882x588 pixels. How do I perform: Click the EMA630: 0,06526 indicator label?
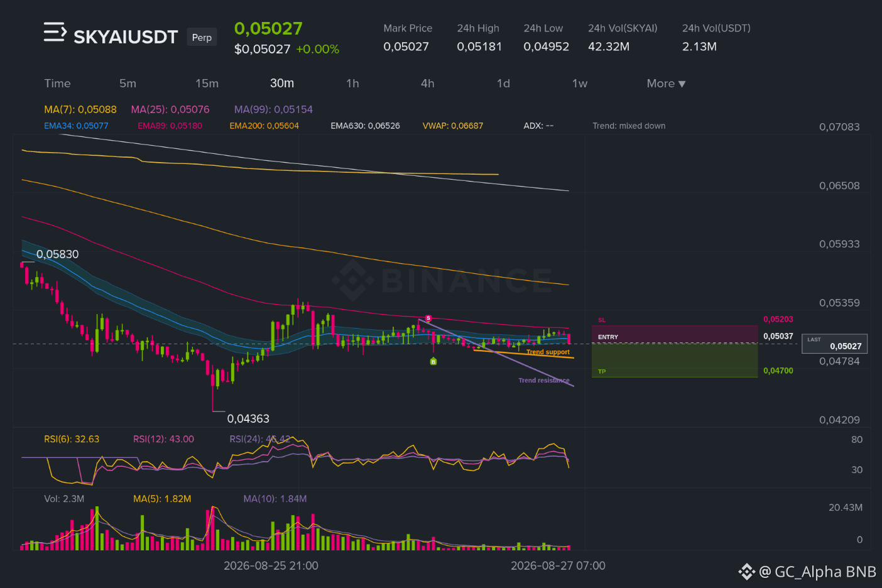pos(365,126)
